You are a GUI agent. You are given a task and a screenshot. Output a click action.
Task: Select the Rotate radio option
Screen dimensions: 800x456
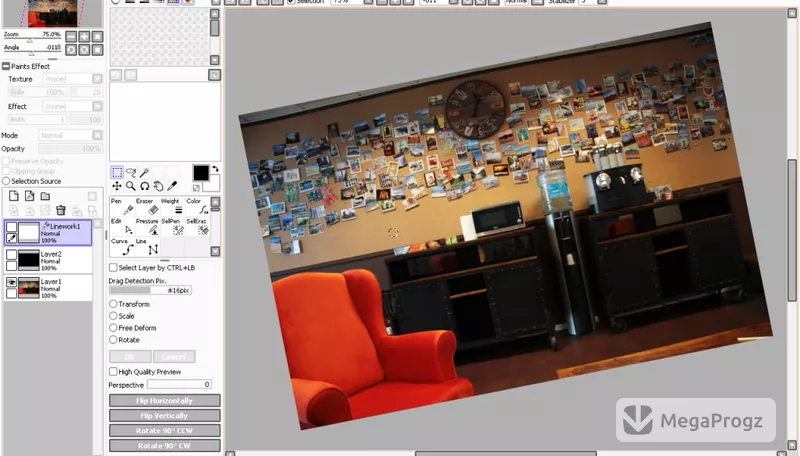pos(113,340)
